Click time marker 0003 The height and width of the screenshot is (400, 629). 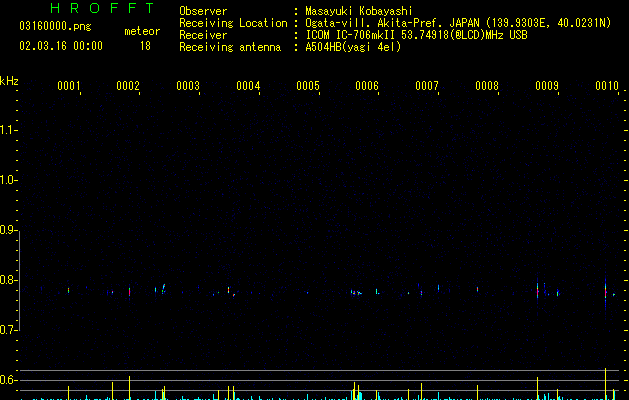coord(188,86)
